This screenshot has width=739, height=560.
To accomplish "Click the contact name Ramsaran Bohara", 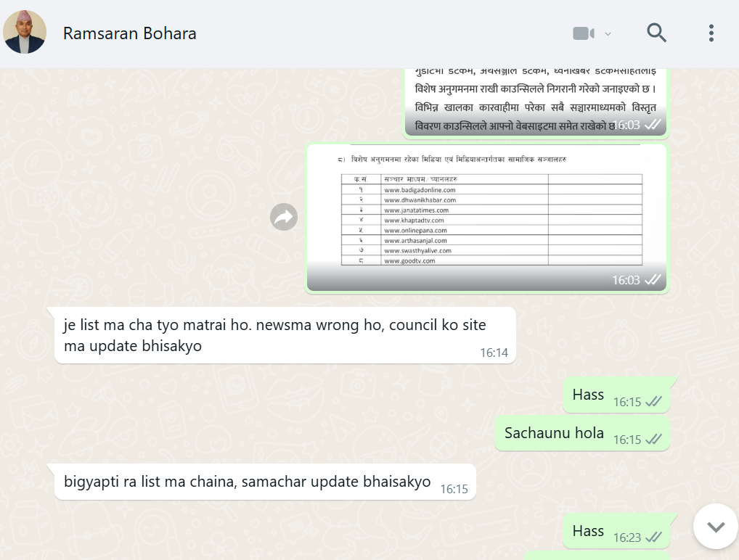I will [129, 33].
